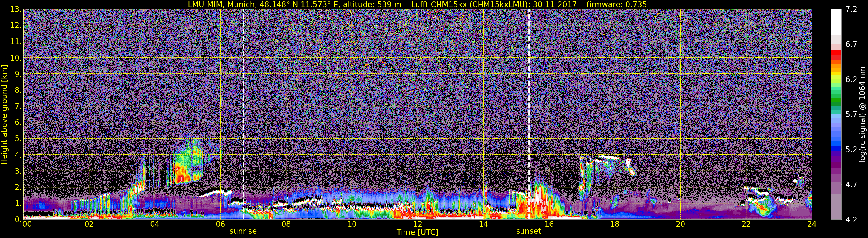Click the time axis tick label 00
868x238 pixels.
tap(27, 224)
